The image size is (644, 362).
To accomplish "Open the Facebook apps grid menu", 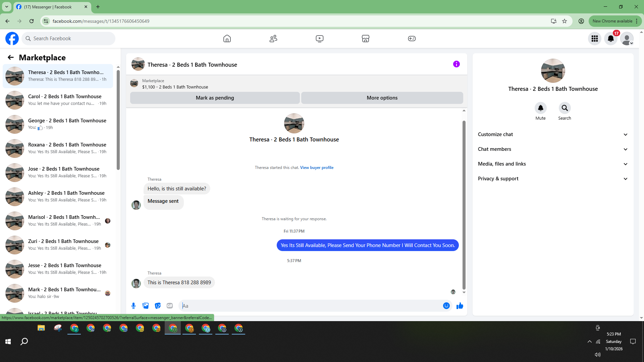I will tap(595, 39).
